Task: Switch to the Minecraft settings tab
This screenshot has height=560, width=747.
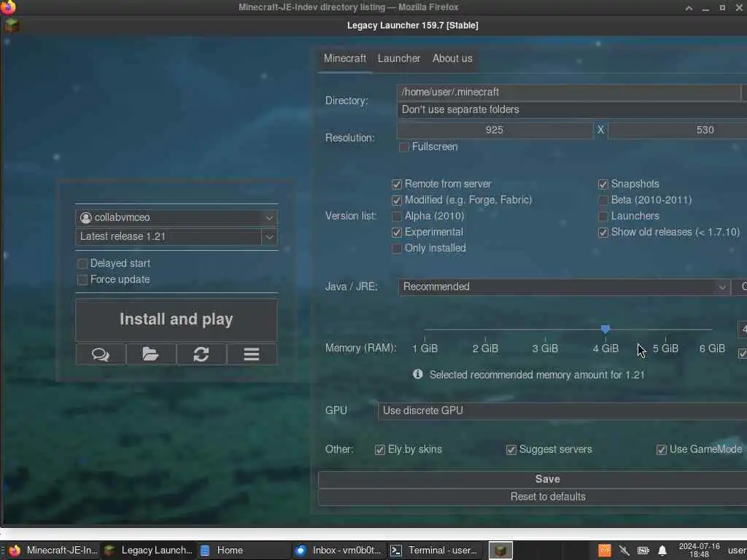Action: (345, 58)
